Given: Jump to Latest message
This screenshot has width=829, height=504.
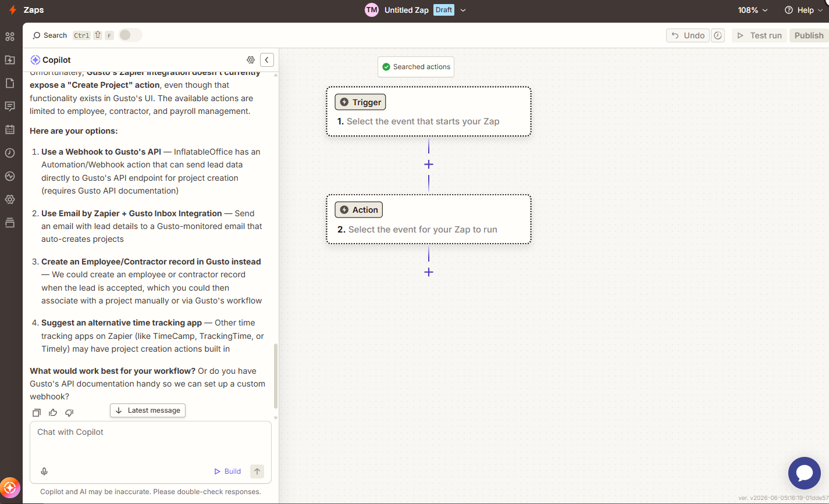Looking at the screenshot, I should tap(148, 410).
